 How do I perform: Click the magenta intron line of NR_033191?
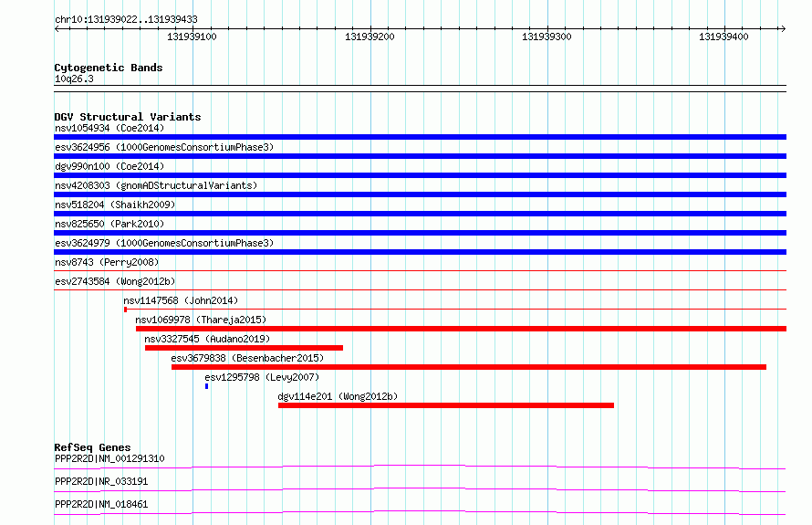(x=420, y=489)
